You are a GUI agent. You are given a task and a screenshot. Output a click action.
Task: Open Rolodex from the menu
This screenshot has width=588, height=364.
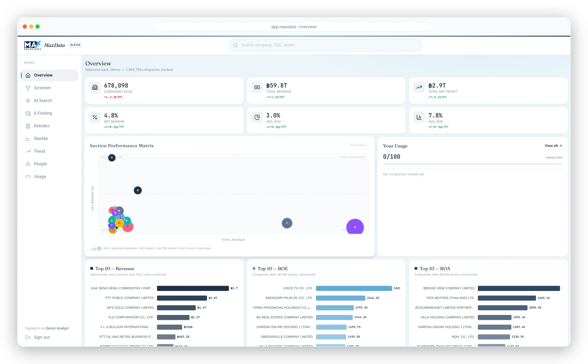pos(49,126)
